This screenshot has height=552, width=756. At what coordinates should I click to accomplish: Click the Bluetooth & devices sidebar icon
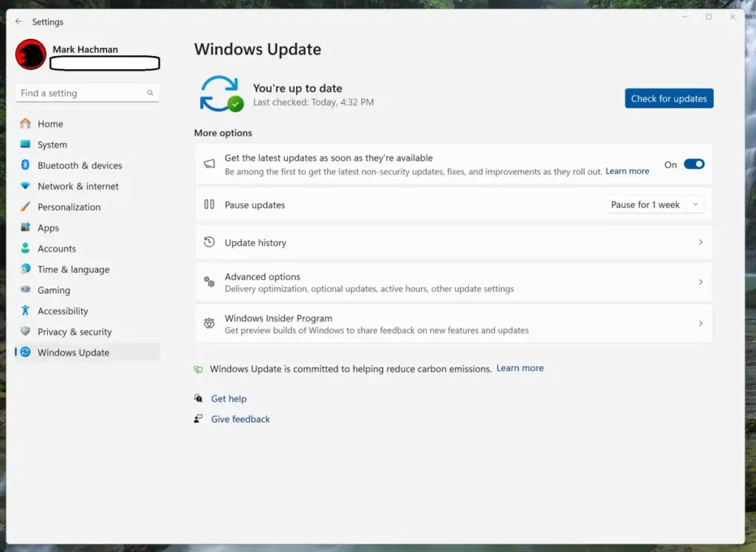click(x=25, y=165)
